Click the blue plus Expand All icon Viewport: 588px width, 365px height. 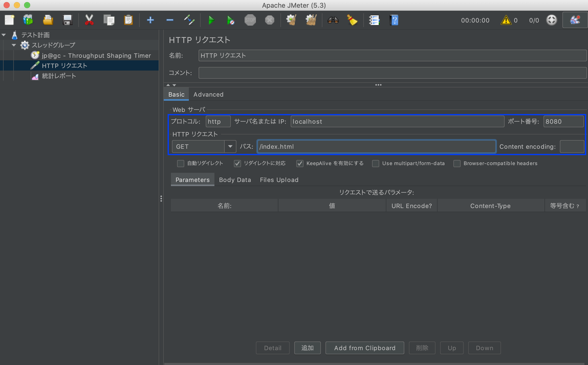150,20
